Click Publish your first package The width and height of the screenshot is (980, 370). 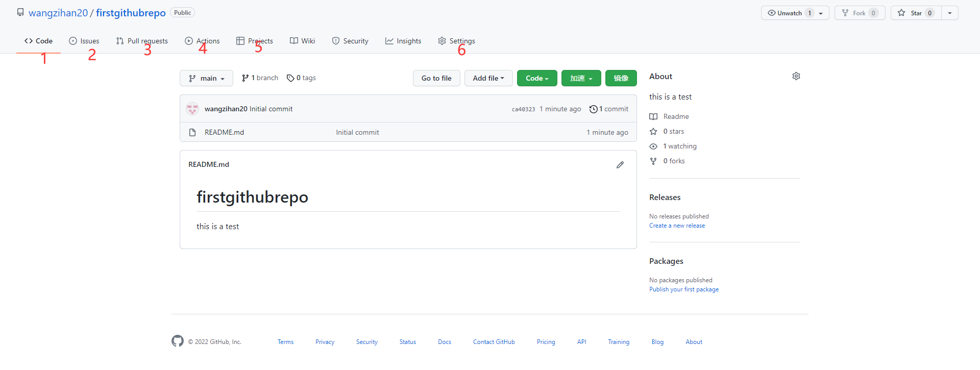pos(684,289)
